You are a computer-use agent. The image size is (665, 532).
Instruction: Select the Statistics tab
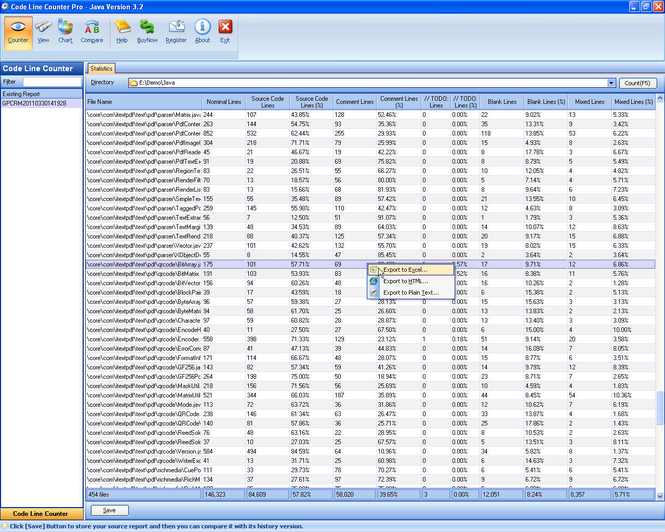[102, 68]
